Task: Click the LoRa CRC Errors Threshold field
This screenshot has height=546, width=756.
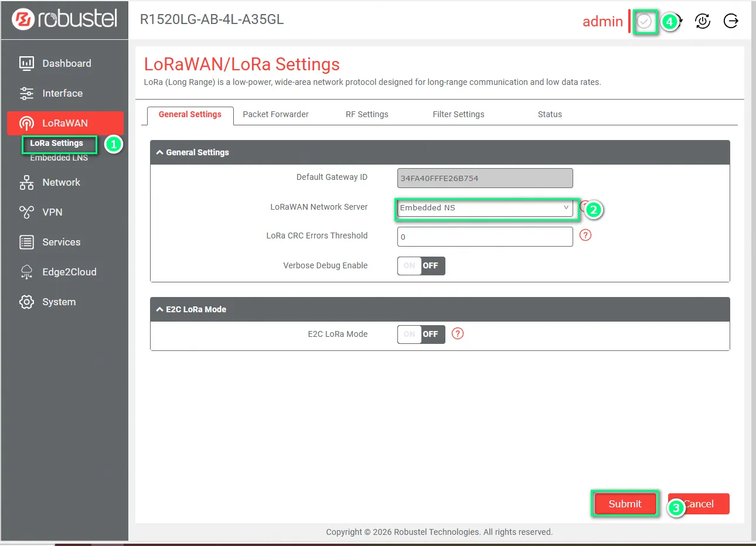Action: [x=485, y=237]
